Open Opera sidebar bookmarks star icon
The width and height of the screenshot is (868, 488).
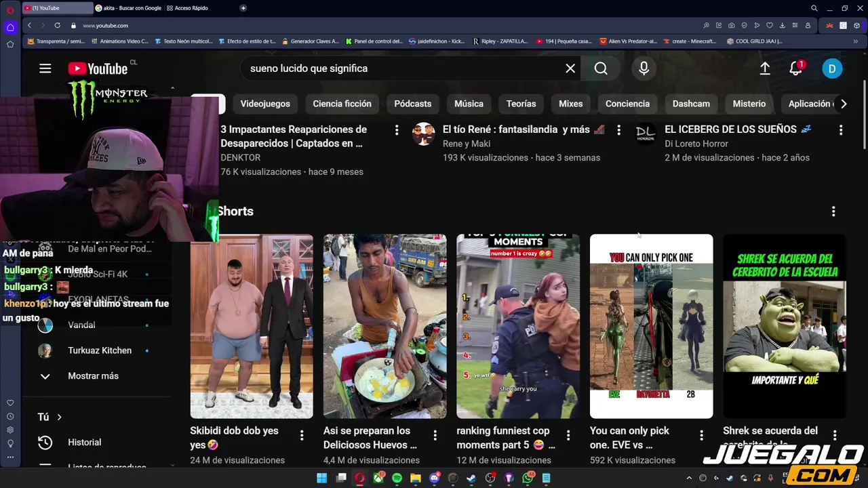pyautogui.click(x=10, y=44)
